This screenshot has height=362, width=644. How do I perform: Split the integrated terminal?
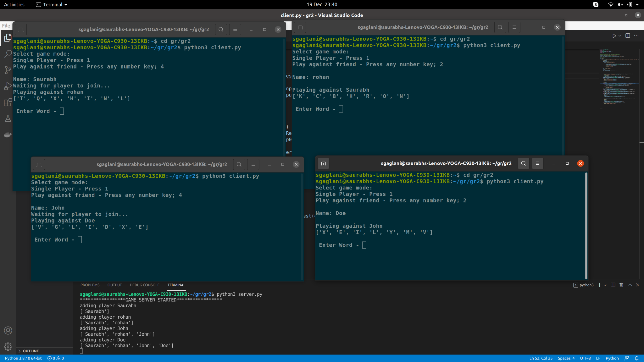tap(613, 285)
